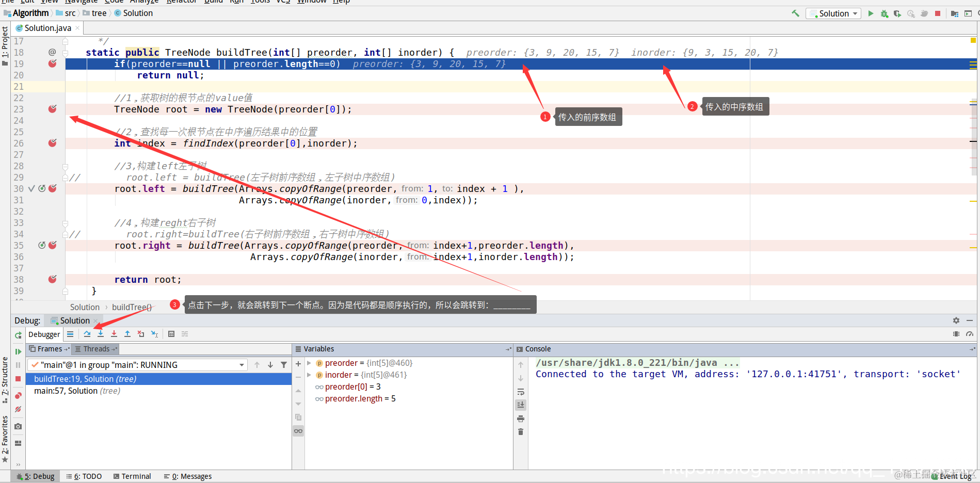The width and height of the screenshot is (980, 483).
Task: Select the Debugger tab in Debug panel
Action: coord(44,334)
